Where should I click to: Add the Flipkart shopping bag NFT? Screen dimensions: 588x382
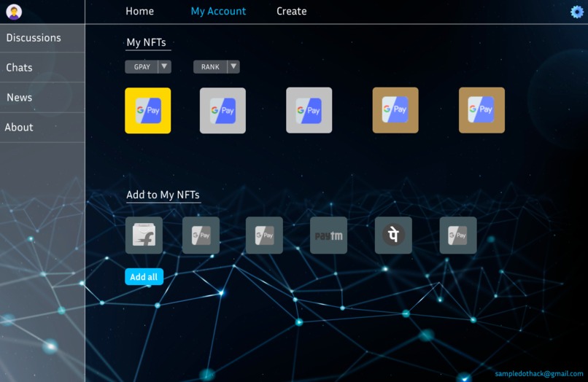(x=144, y=235)
